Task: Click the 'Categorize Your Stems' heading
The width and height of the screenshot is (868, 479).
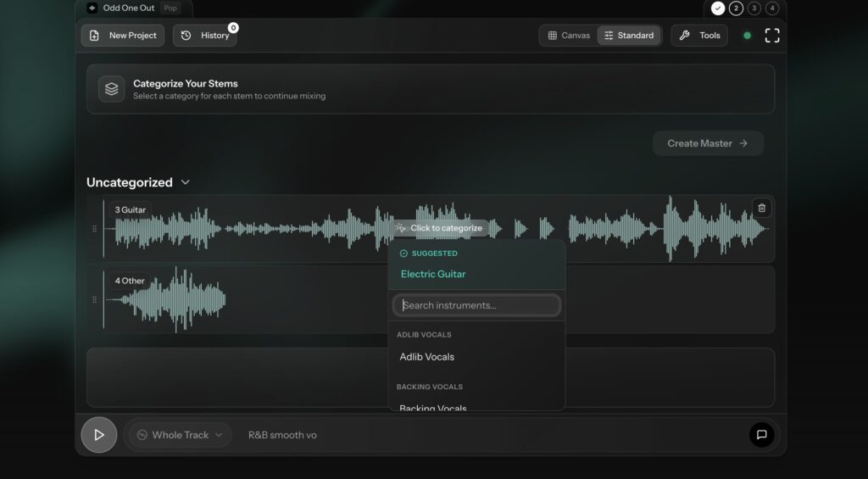Action: tap(186, 84)
